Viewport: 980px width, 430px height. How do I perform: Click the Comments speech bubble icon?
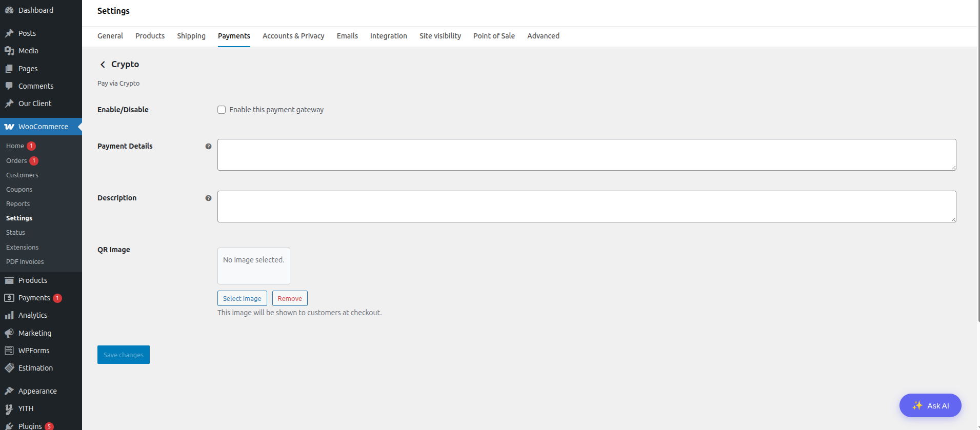tap(9, 86)
